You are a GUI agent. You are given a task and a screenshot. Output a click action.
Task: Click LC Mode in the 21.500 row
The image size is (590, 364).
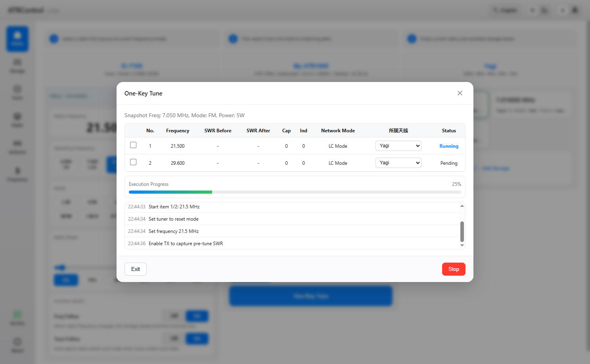[x=338, y=146]
